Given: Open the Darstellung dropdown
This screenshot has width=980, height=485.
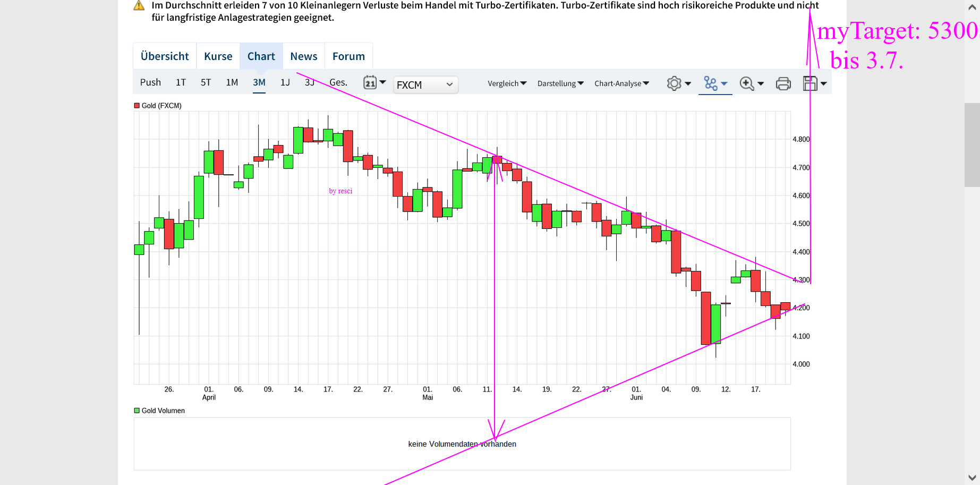Looking at the screenshot, I should click(560, 83).
